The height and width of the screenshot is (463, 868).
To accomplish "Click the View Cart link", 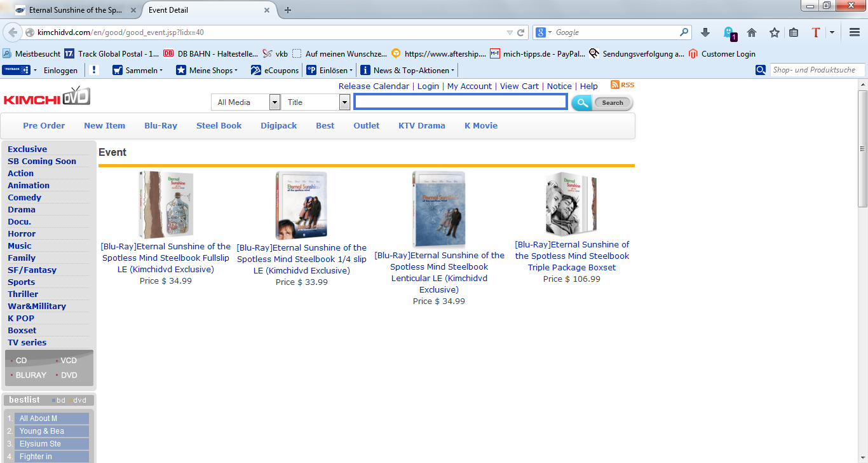I will pos(519,86).
